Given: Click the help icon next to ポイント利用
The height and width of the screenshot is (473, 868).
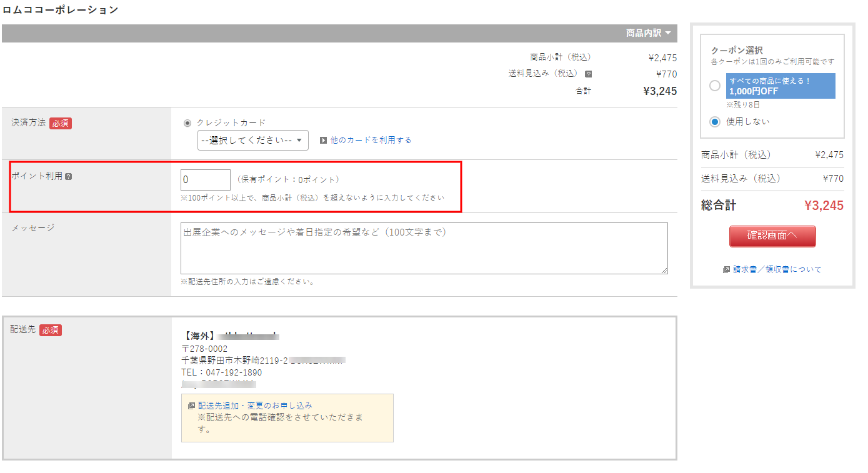Looking at the screenshot, I should pos(69,177).
